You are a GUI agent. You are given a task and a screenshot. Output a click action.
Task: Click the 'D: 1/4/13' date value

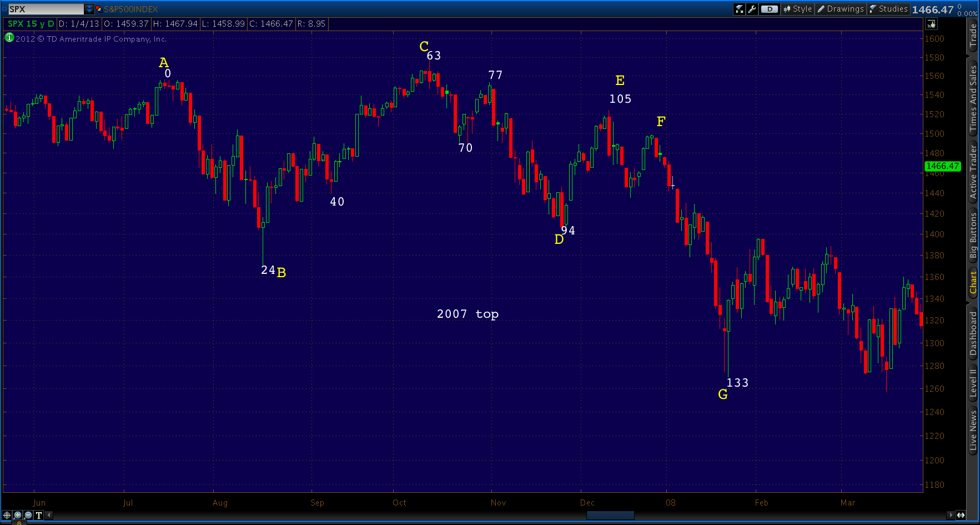click(x=79, y=24)
